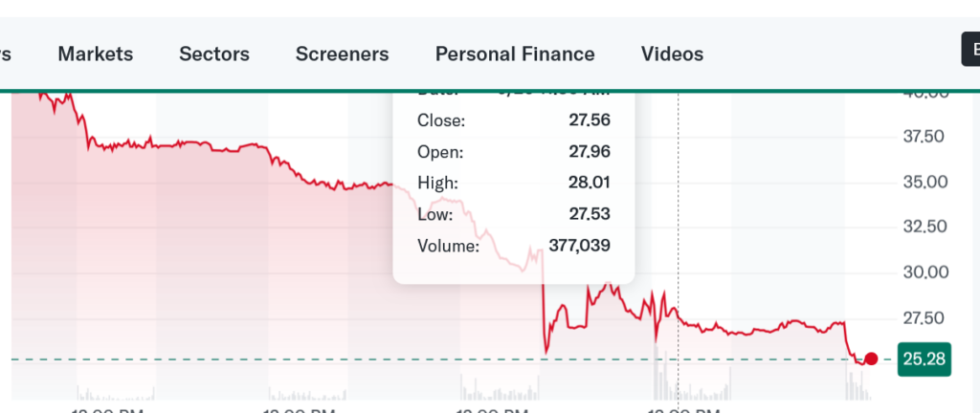Click the Open value 27.96 in tooltip
The height and width of the screenshot is (413, 980).
[588, 151]
